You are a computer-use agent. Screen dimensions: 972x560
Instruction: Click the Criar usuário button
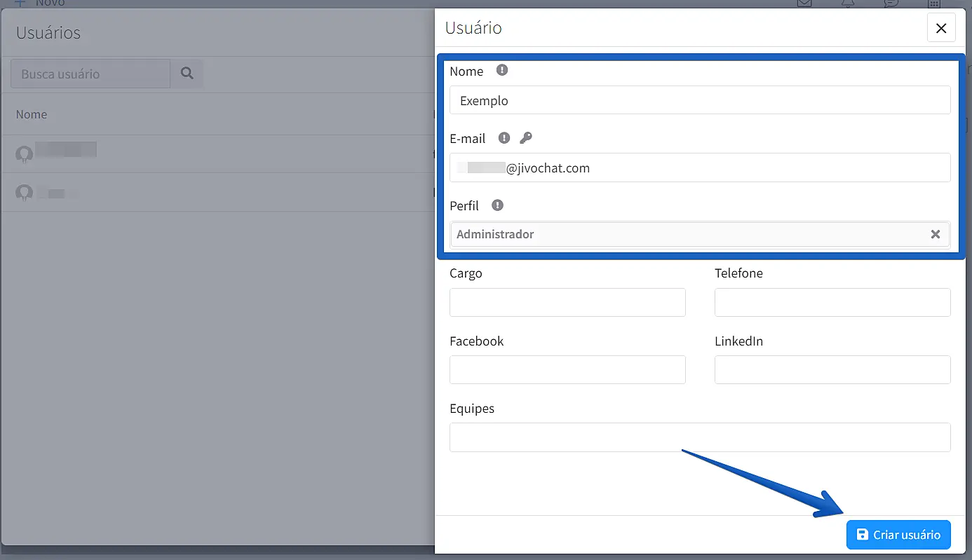point(898,535)
